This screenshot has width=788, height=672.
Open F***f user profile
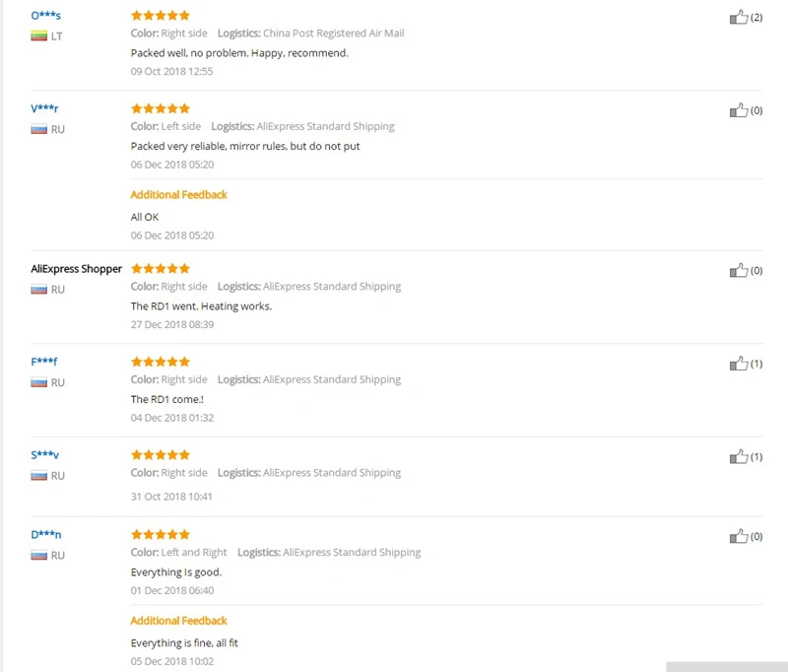pyautogui.click(x=43, y=362)
